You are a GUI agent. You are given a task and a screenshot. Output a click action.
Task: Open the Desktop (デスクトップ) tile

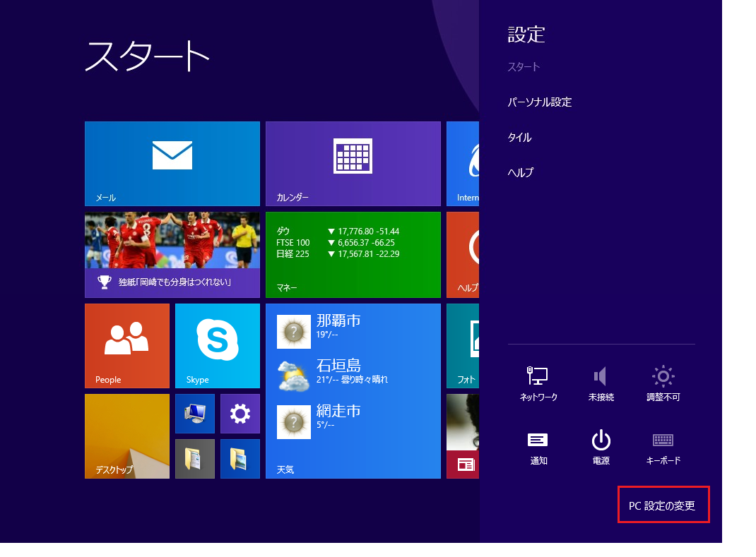[127, 436]
